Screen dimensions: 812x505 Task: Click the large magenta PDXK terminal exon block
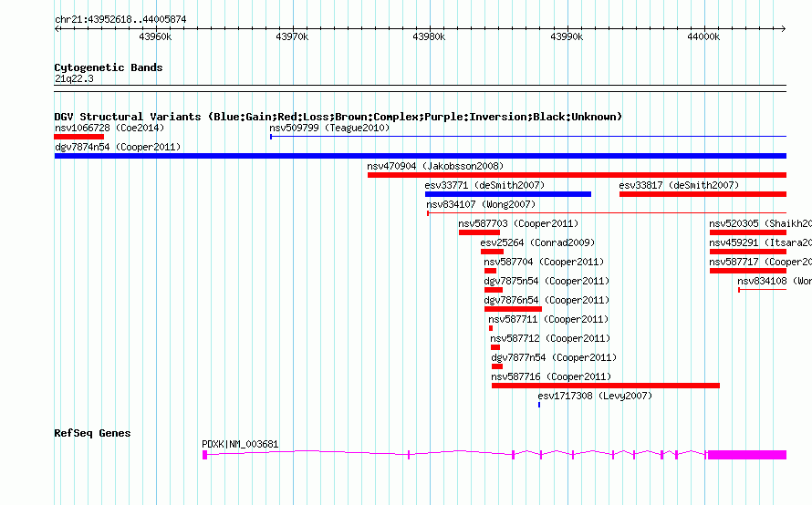pos(747,455)
